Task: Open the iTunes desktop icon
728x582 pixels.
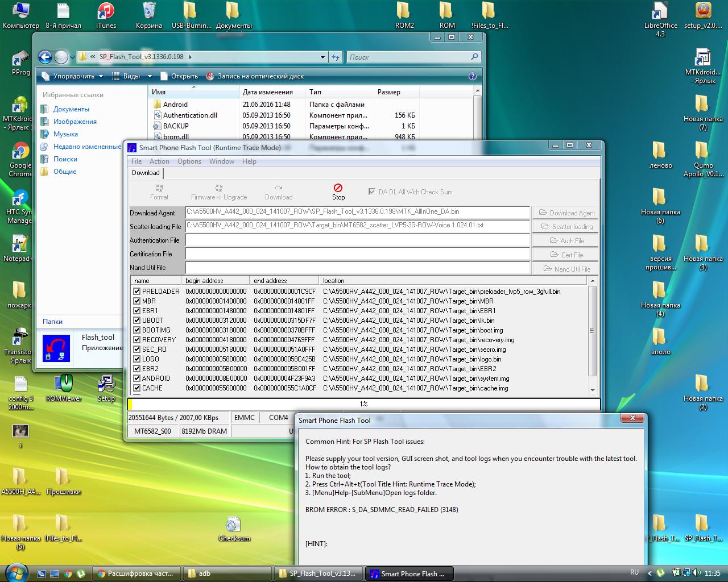Action: pyautogui.click(x=106, y=11)
